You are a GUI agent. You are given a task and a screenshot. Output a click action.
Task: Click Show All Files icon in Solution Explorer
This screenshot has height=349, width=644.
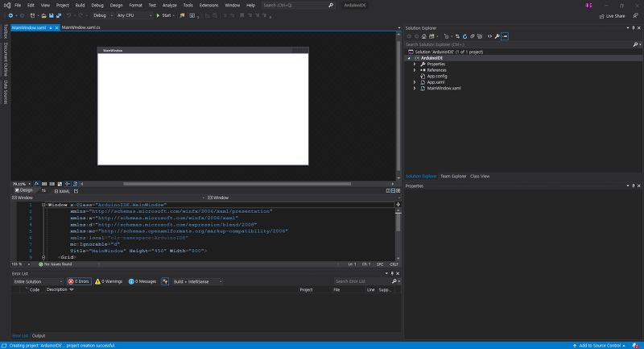point(480,36)
